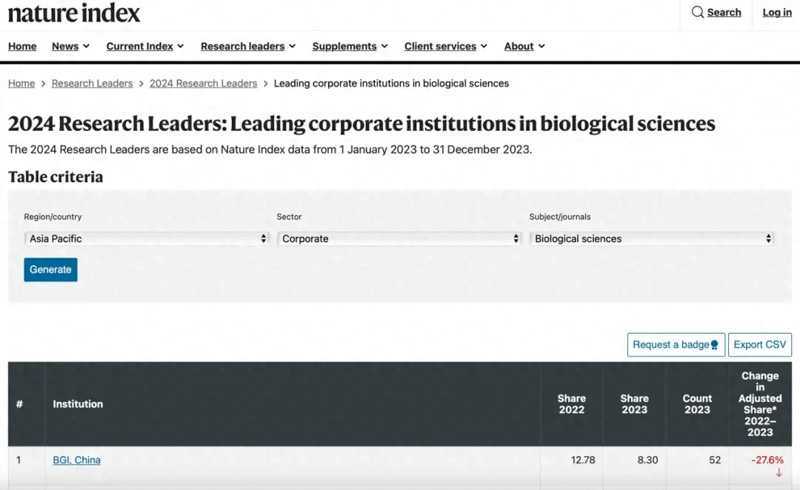Open the BGI, China institution link

pyautogui.click(x=77, y=460)
